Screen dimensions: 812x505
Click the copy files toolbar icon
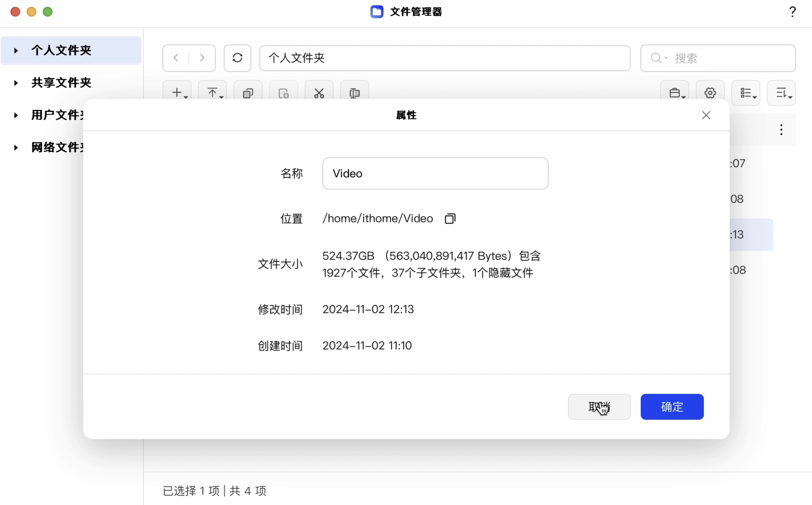[x=248, y=93]
